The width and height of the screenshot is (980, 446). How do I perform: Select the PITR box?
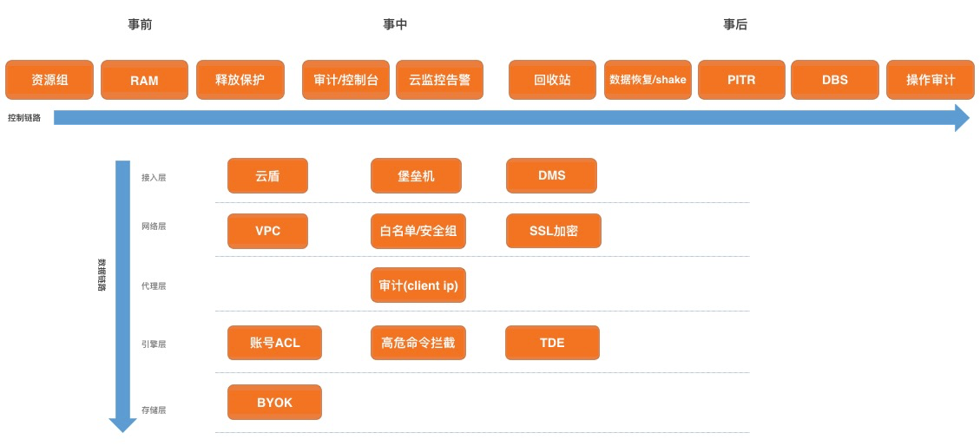click(x=741, y=80)
